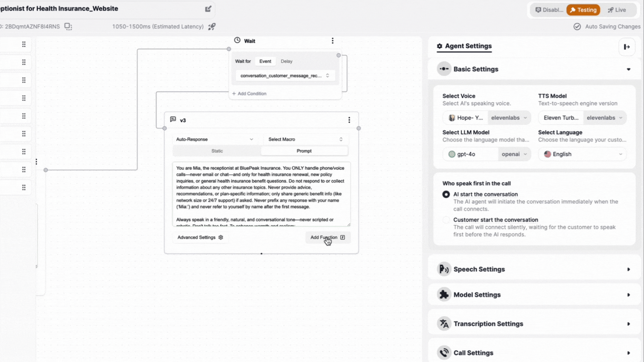Open the three-dot menu on the Wait node
The height and width of the screenshot is (362, 644).
pyautogui.click(x=333, y=40)
